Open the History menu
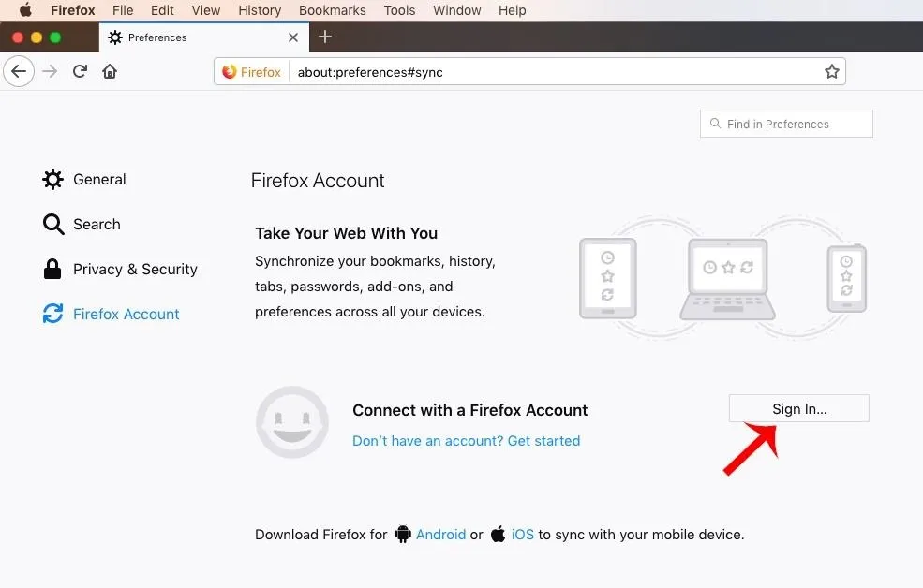Image resolution: width=923 pixels, height=588 pixels. coord(260,10)
